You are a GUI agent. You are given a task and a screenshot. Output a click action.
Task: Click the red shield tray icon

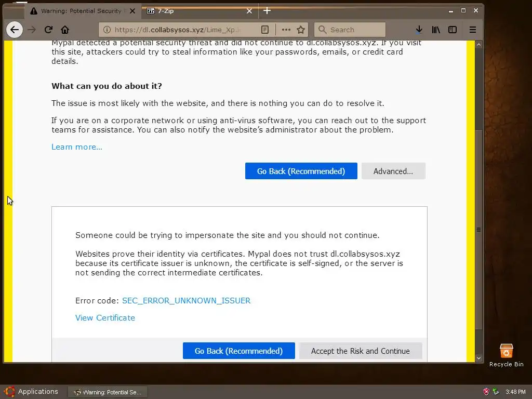click(486, 392)
